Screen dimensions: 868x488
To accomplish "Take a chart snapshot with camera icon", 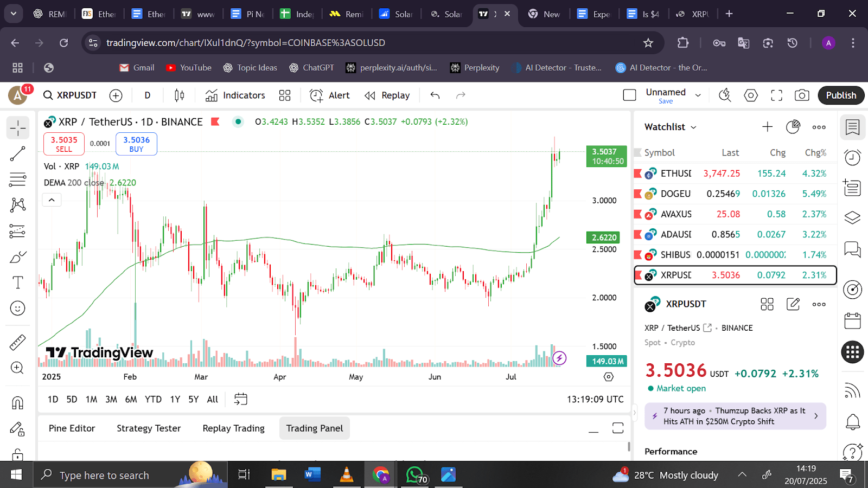I will [x=802, y=95].
